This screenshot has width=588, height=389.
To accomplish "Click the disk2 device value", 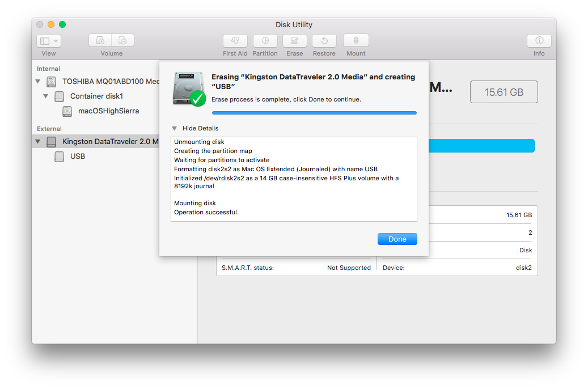I will click(524, 268).
